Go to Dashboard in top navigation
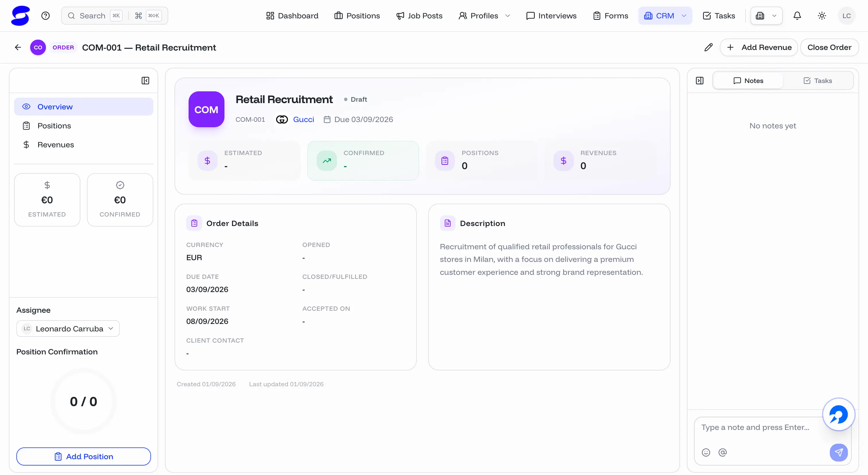Image resolution: width=868 pixels, height=475 pixels. click(x=292, y=16)
